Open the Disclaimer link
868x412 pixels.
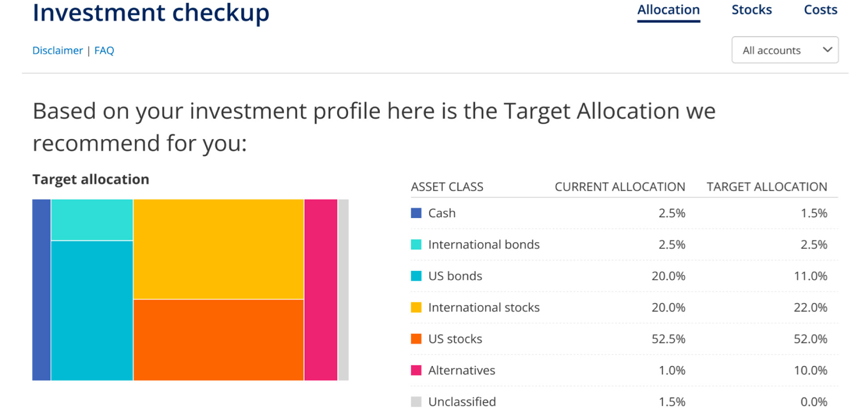(x=58, y=51)
